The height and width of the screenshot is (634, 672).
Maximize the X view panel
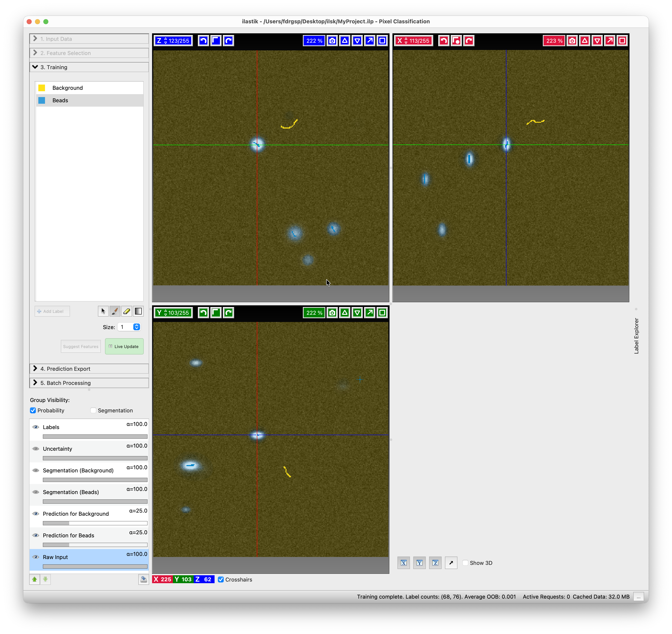pos(622,41)
